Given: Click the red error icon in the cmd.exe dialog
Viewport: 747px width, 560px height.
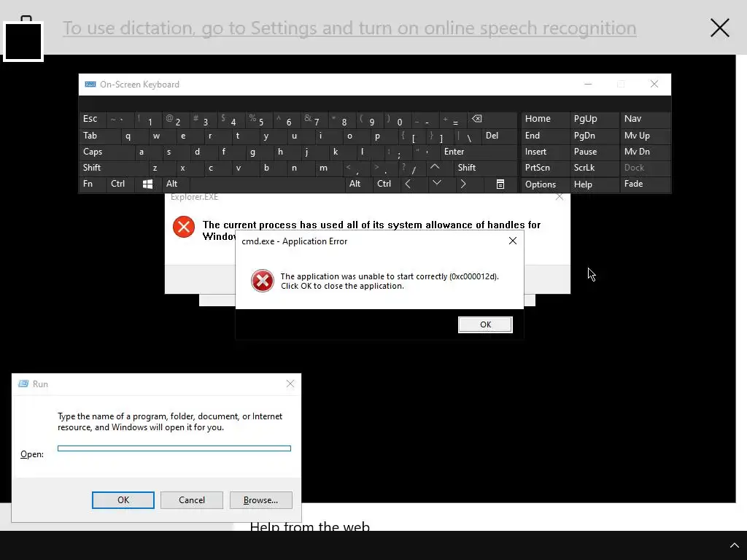Looking at the screenshot, I should (263, 281).
